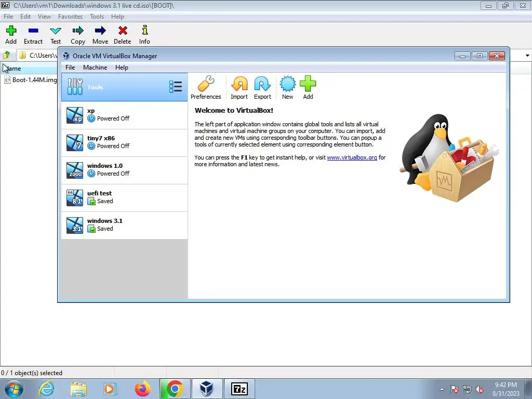This screenshot has height=399, width=532.
Task: Click the 7-Zip address path field
Action: pos(37,55)
